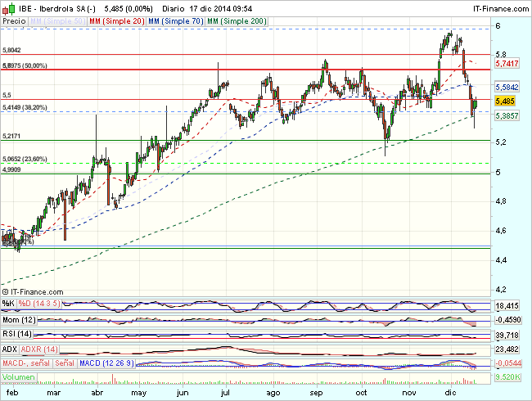Select the %K stochastic label
The height and width of the screenshot is (401, 532).
(x=8, y=304)
